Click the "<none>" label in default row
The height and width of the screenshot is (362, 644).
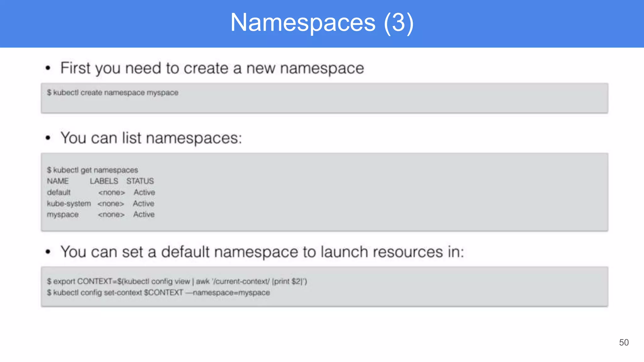coord(112,192)
